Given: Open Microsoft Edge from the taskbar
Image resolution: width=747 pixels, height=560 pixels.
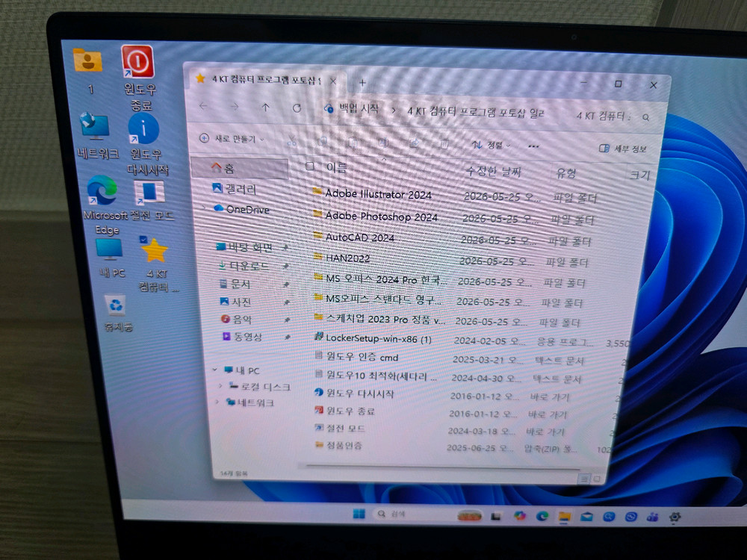Looking at the screenshot, I should pos(542,516).
